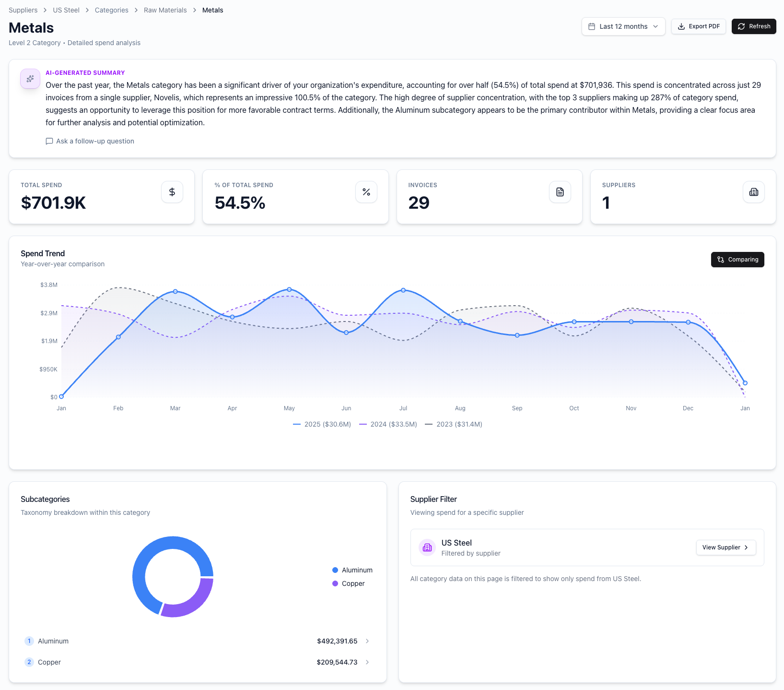The width and height of the screenshot is (784, 690).
Task: Open the Last 12 months dropdown
Action: pyautogui.click(x=623, y=26)
